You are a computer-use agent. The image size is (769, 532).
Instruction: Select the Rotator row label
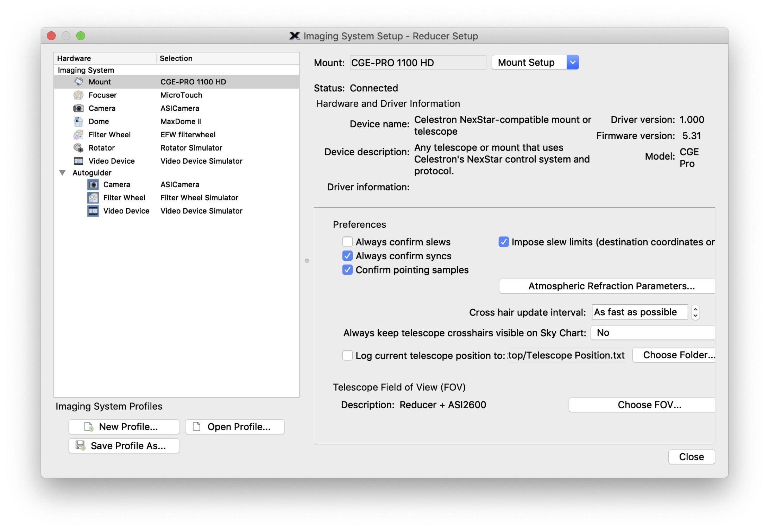(x=101, y=148)
